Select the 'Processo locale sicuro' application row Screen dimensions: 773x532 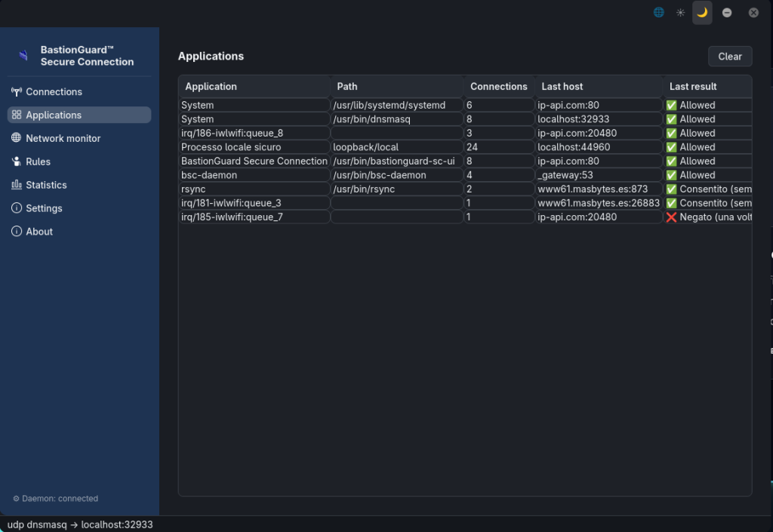pos(465,147)
